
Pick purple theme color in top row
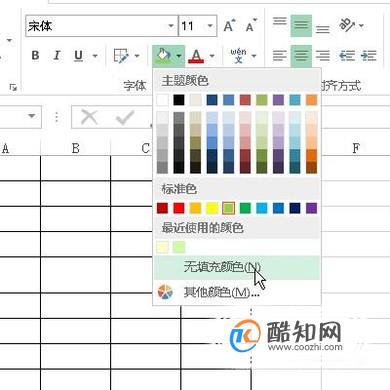tap(278, 100)
